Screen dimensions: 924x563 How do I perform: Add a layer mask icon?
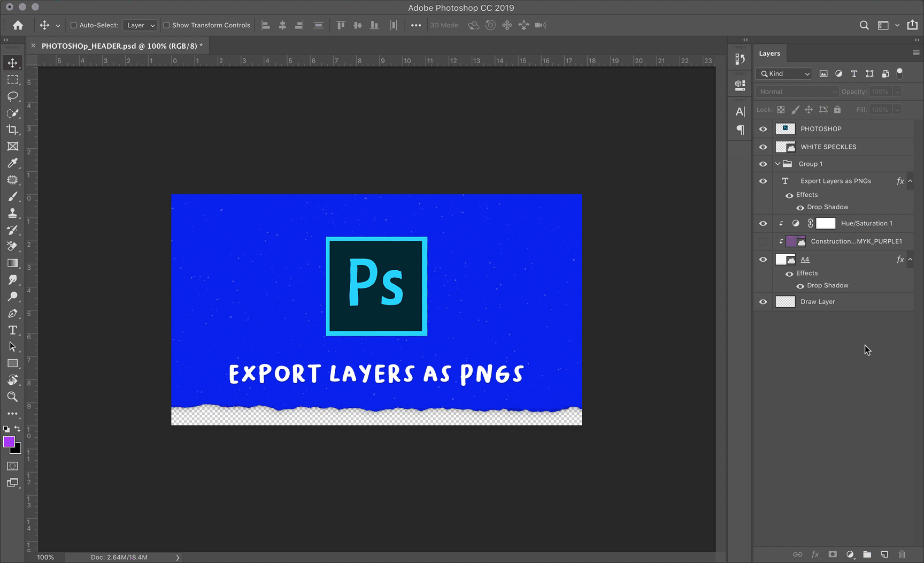(833, 554)
